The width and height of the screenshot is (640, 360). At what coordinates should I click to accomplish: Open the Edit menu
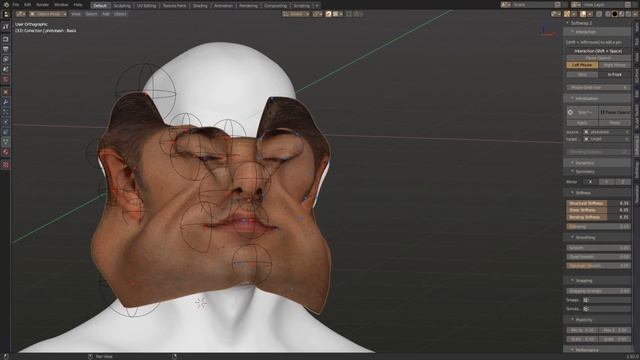point(27,5)
